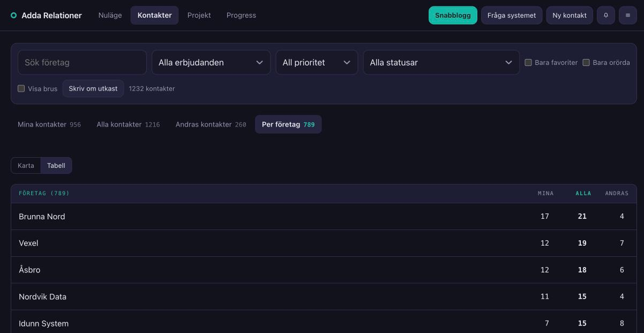Click the Adda Relationer logo circle
Viewport: 644px width, 333px height.
(13, 15)
